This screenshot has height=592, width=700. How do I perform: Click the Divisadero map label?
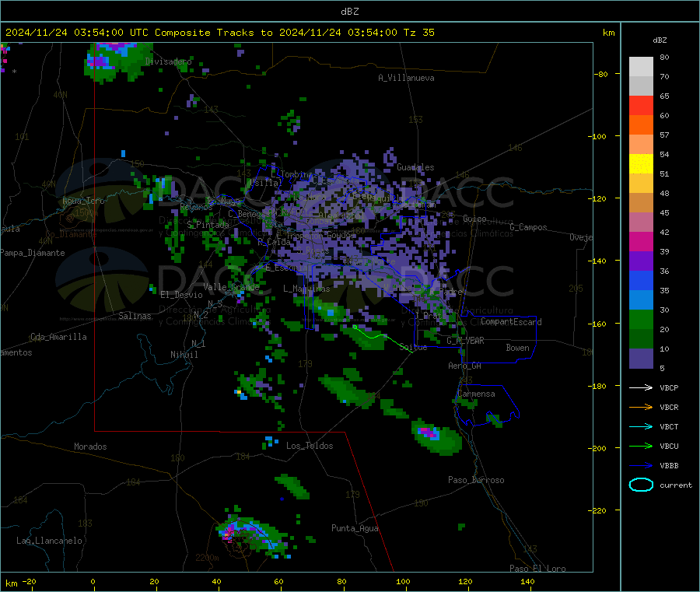coord(168,61)
